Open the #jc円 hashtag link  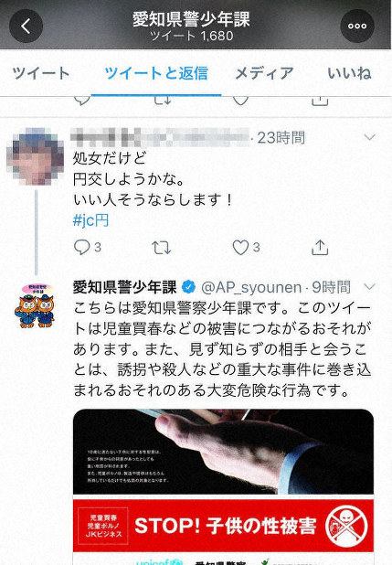(90, 220)
